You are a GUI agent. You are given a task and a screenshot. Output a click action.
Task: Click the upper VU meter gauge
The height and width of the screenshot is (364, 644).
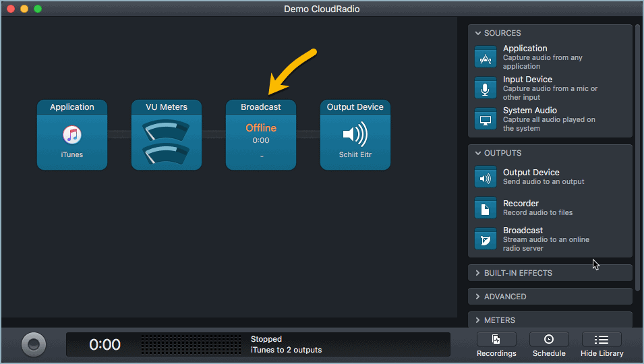[167, 131]
